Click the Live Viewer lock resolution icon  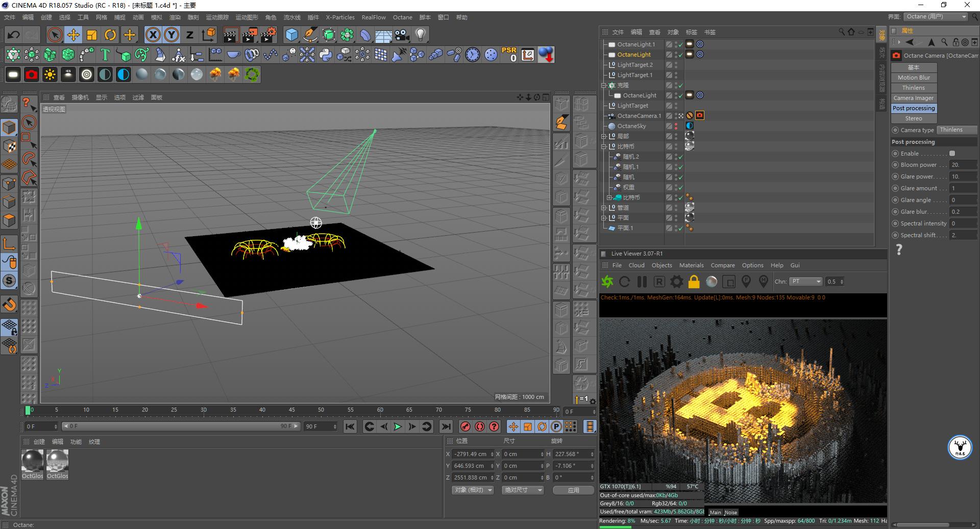pos(694,282)
